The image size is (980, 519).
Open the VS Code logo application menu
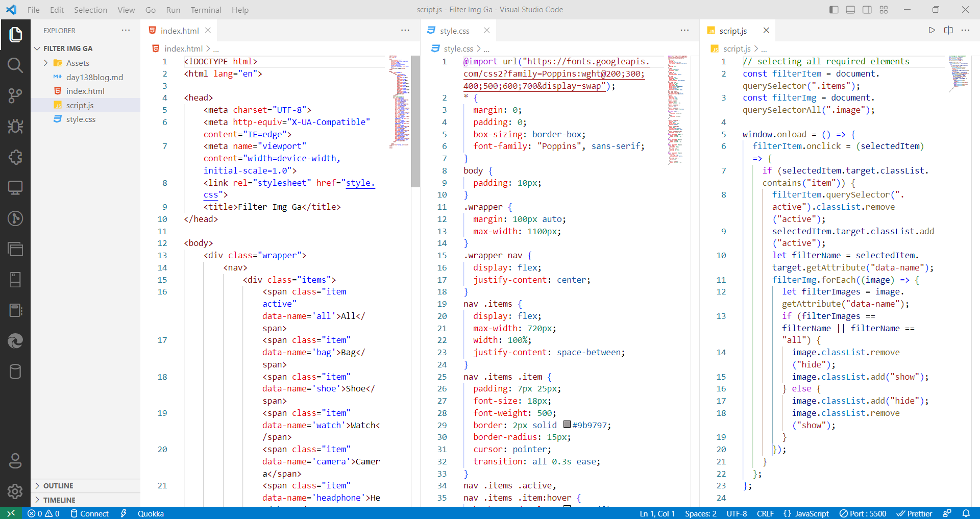pos(11,10)
